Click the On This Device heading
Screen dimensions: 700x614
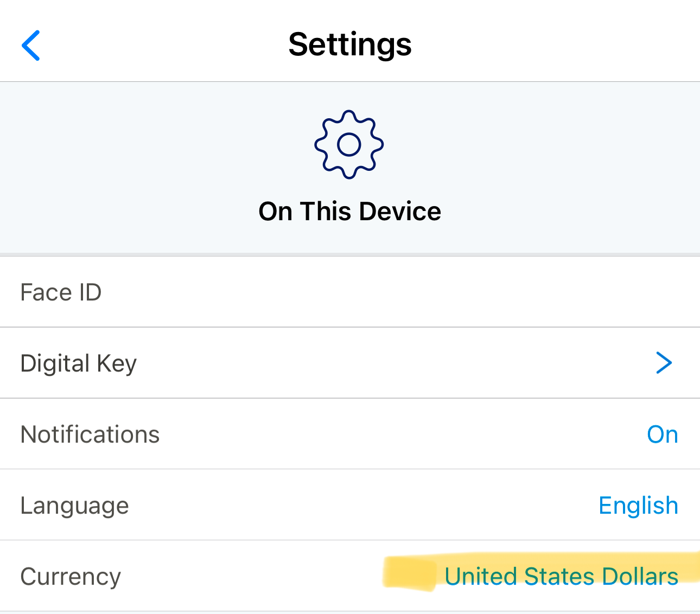click(x=350, y=211)
